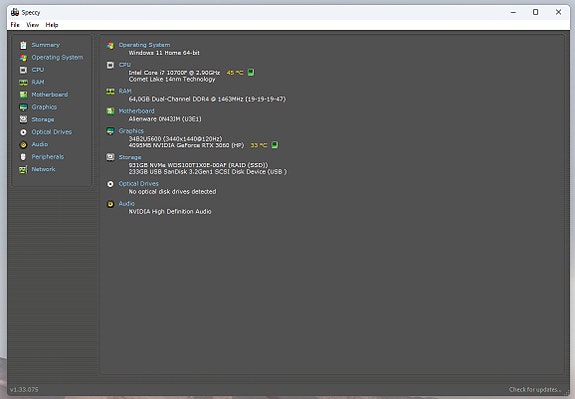
Task: Open the File menu
Action: tap(15, 25)
